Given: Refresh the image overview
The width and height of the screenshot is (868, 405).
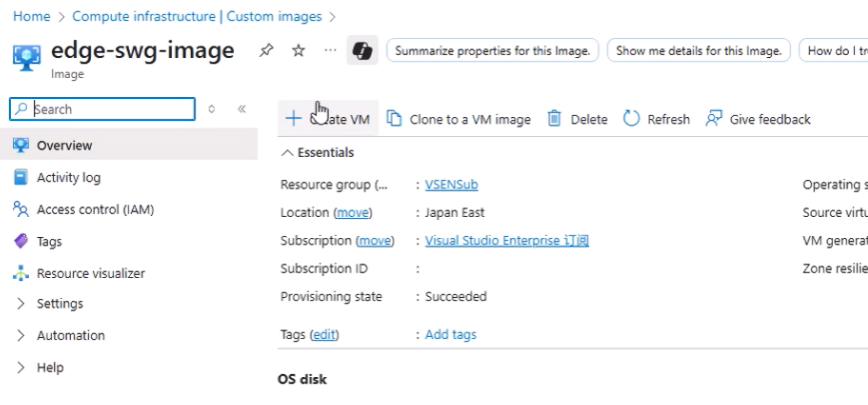Looking at the screenshot, I should tap(656, 119).
